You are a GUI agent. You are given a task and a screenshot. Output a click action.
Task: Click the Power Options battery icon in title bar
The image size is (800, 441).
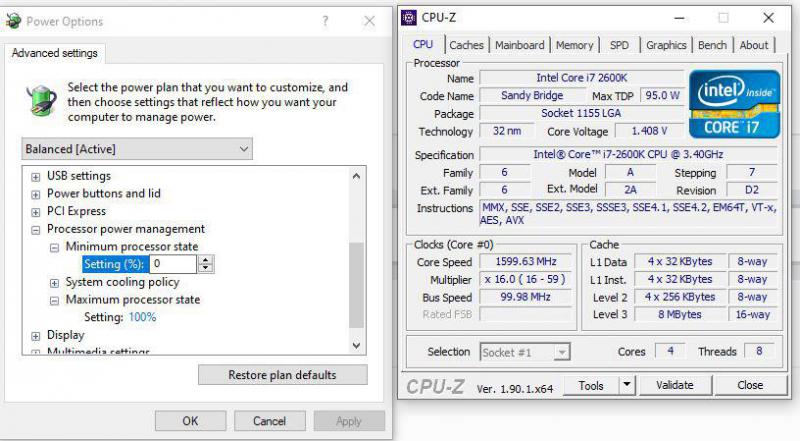[x=14, y=21]
